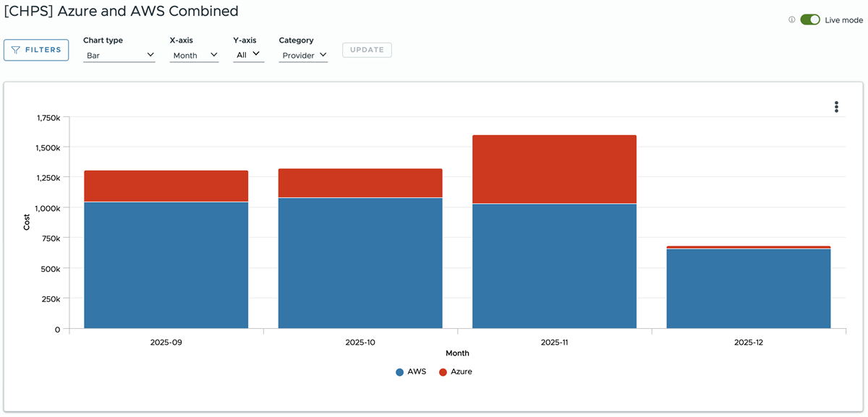Click the Azure segment of 2025-10 bar
The height and width of the screenshot is (417, 868).
(360, 183)
